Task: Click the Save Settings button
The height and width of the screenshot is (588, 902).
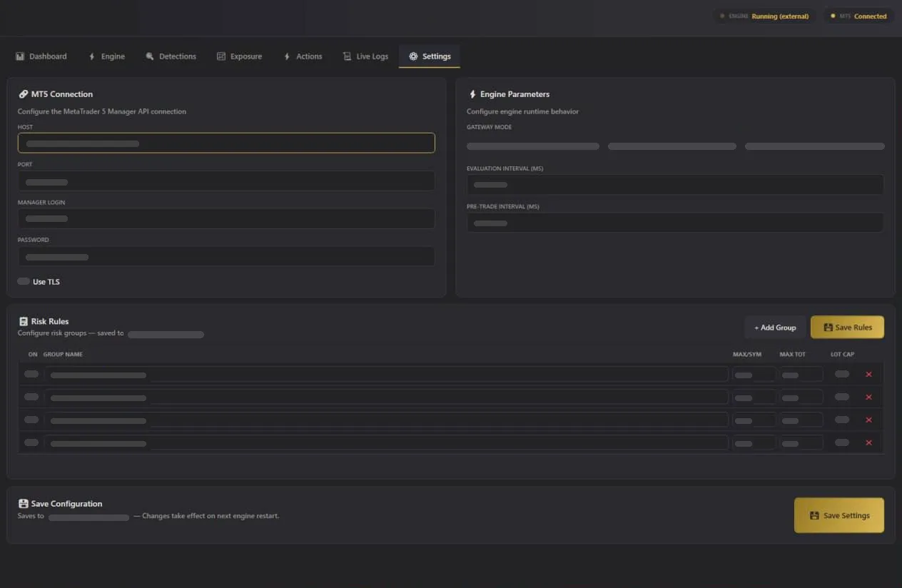Action: 839,515
